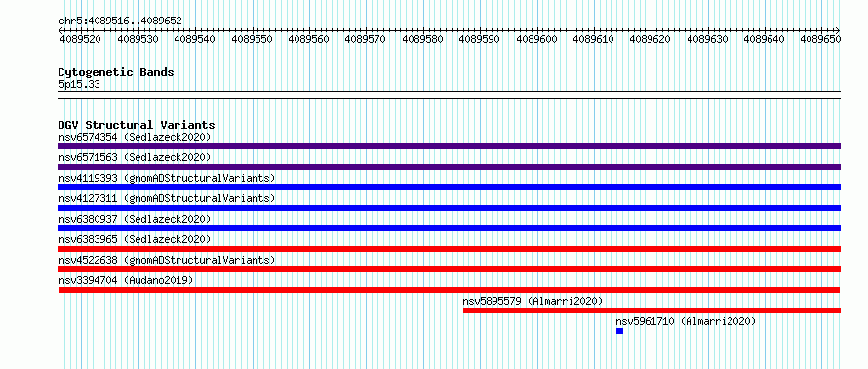Click ruler position 4089610

click(593, 39)
